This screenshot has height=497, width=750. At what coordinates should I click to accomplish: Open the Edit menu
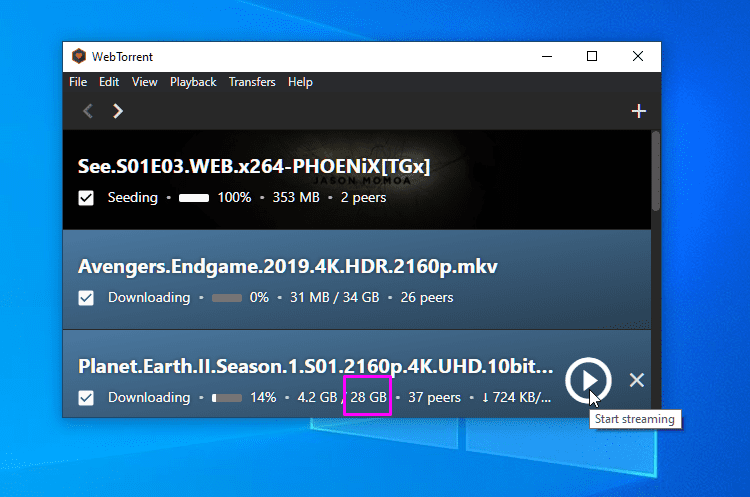coord(109,82)
